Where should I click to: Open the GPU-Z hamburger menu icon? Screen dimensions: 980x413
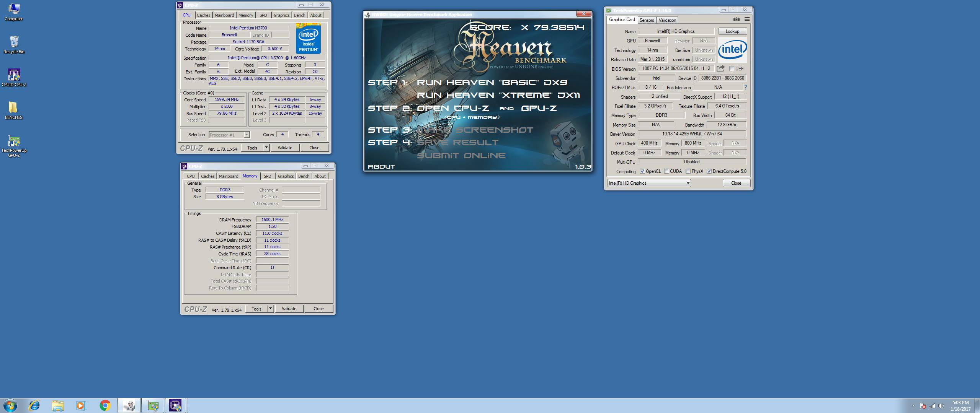tap(747, 19)
